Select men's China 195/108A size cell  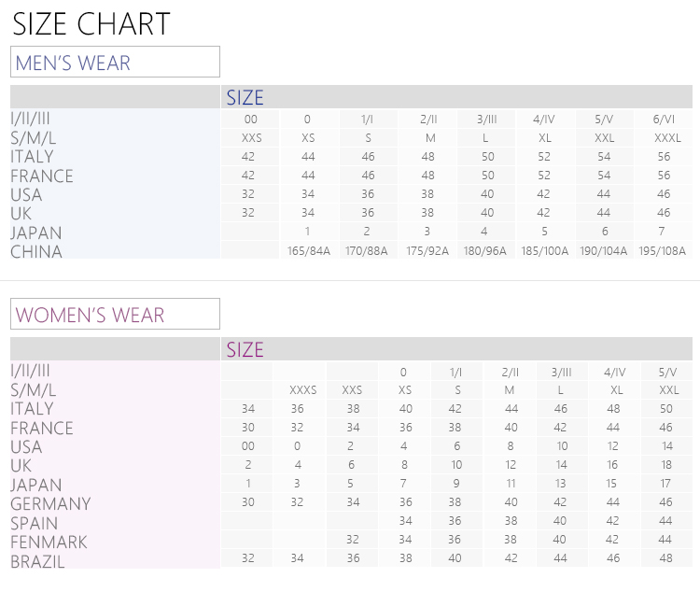point(662,250)
